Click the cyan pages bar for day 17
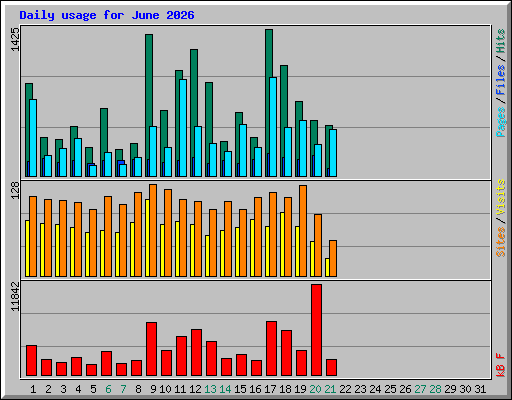Viewport: 512px width, 400px height. [273, 127]
